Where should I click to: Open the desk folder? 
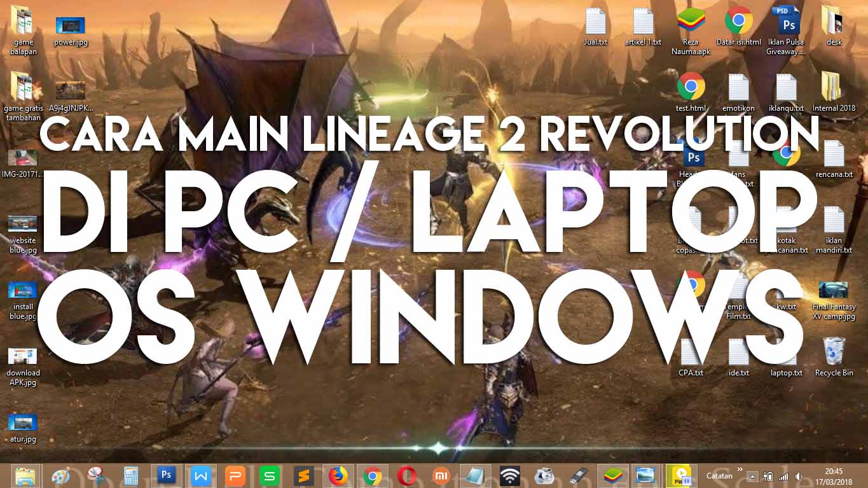(x=834, y=27)
